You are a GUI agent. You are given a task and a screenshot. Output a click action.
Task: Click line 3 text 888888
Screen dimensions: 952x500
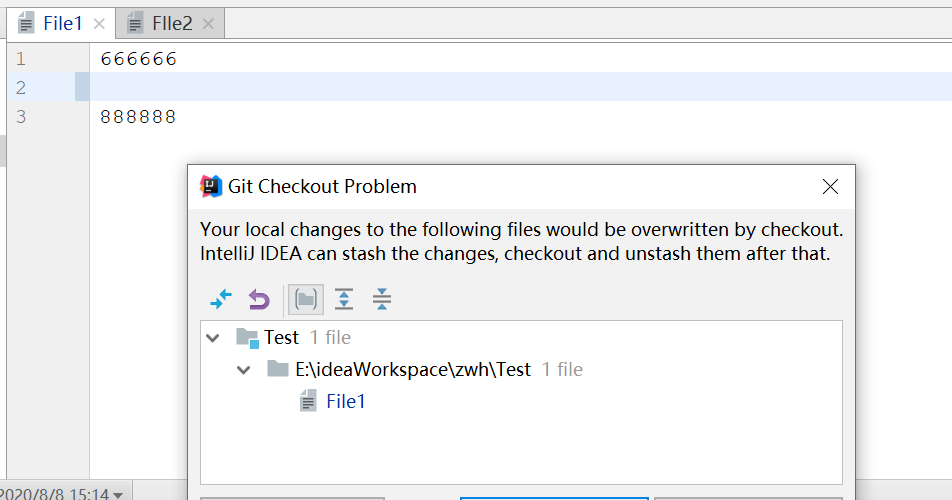tap(138, 117)
